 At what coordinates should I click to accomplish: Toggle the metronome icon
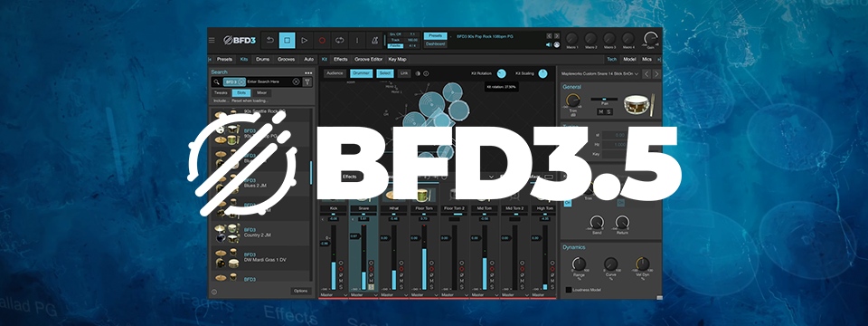(x=374, y=40)
